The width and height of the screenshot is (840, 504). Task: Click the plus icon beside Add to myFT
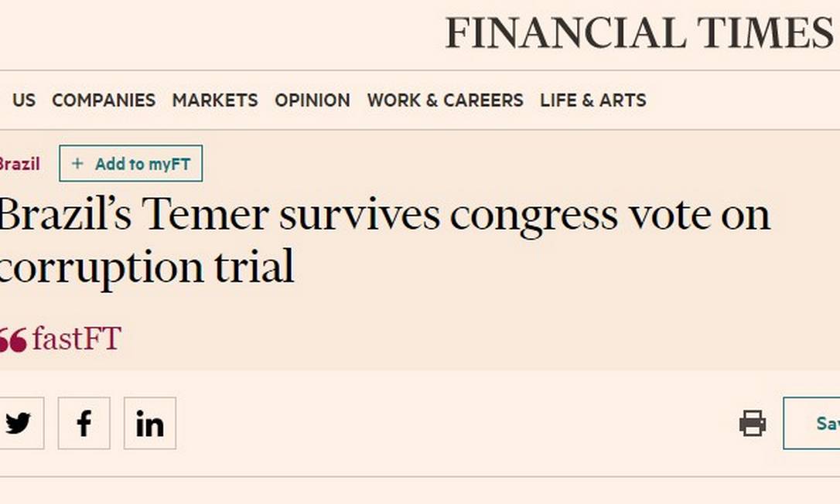(x=77, y=164)
